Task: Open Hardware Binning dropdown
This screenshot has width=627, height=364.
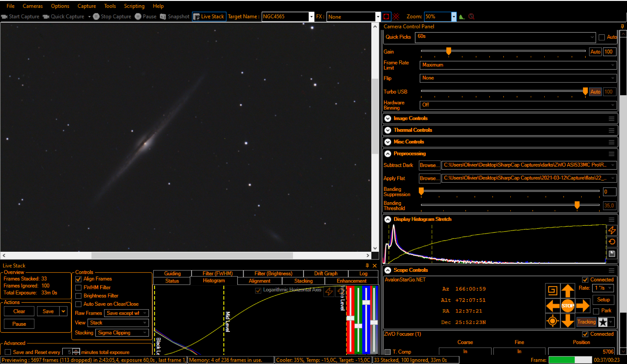Action: tap(518, 105)
